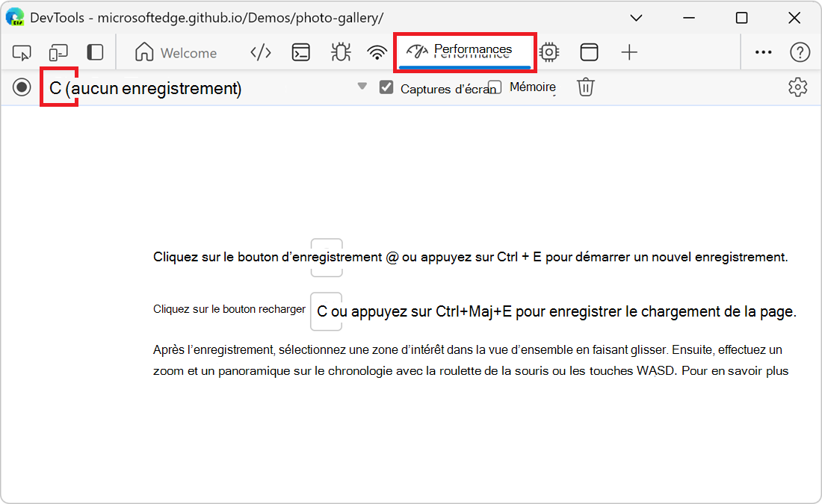Screen dimensions: 822x504
Task: Open the Console panel icon
Action: click(301, 52)
